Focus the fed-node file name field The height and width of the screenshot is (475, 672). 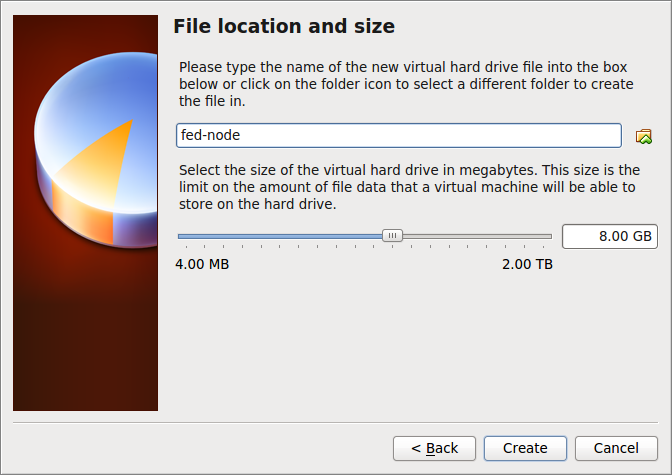pyautogui.click(x=399, y=135)
